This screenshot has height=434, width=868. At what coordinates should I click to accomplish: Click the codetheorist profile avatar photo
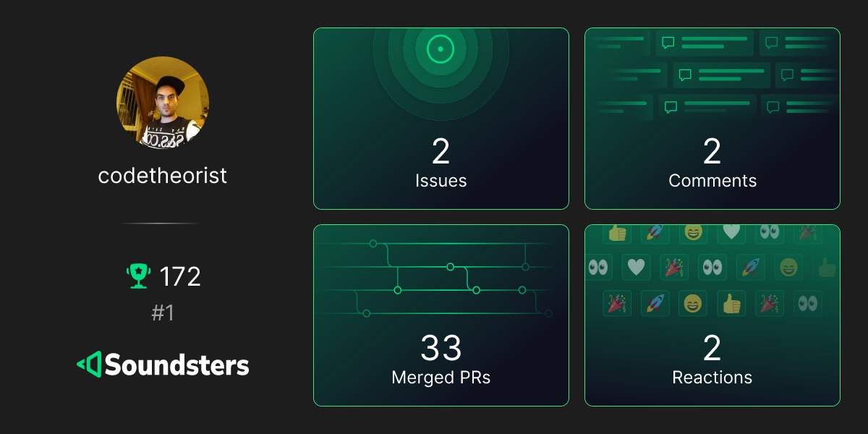163,104
